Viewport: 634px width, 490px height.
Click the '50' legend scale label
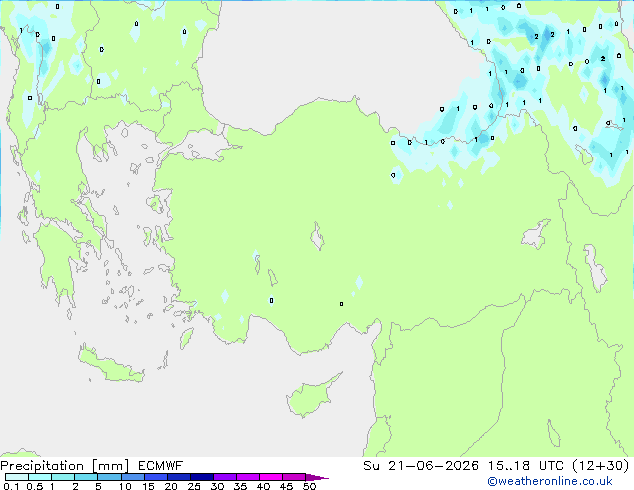point(309,486)
